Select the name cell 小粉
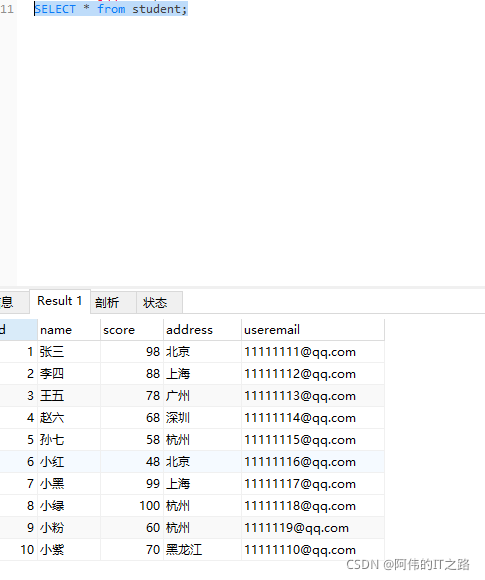485x580 pixels. coord(69,528)
